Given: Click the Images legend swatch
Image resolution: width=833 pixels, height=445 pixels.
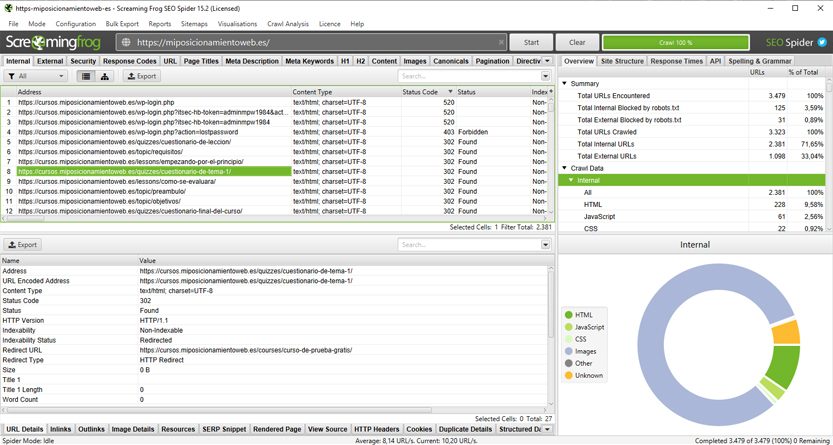Looking at the screenshot, I should point(569,351).
